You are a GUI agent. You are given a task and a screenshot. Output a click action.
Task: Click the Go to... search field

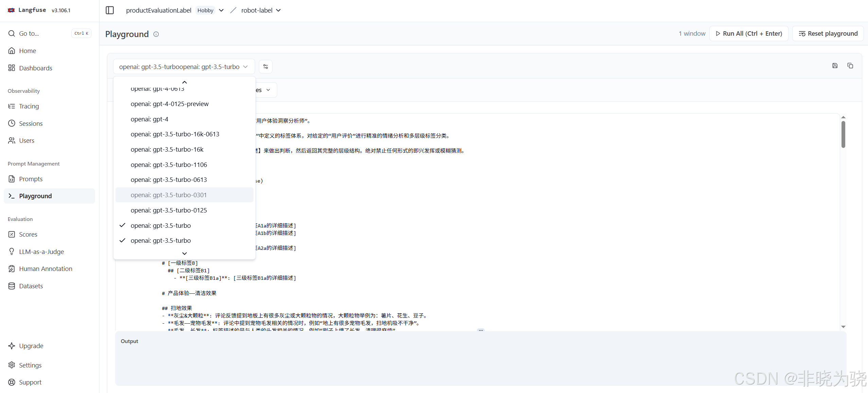[50, 33]
